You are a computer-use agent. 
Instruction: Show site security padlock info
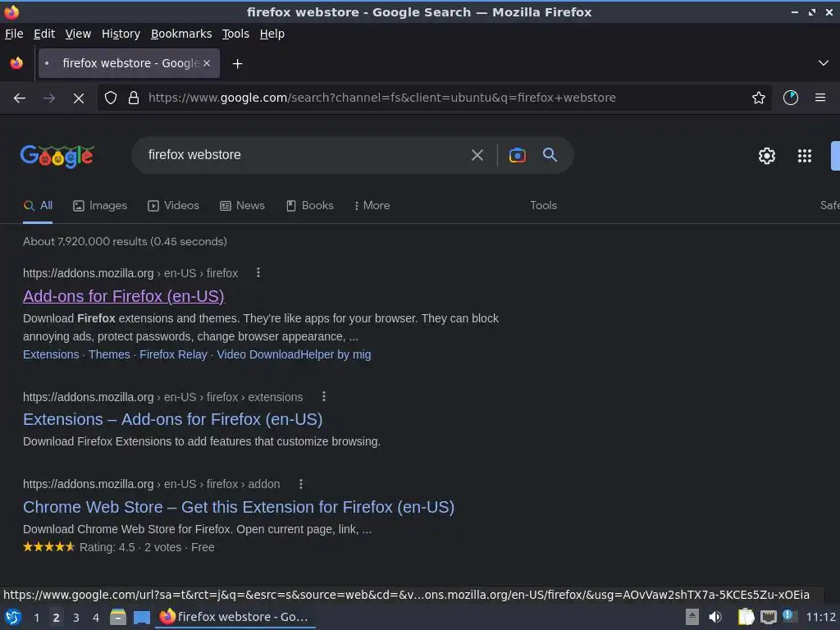pos(134,98)
